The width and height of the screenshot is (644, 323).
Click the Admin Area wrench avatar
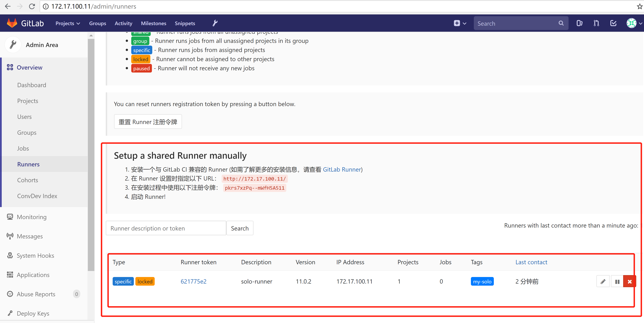tap(13, 45)
